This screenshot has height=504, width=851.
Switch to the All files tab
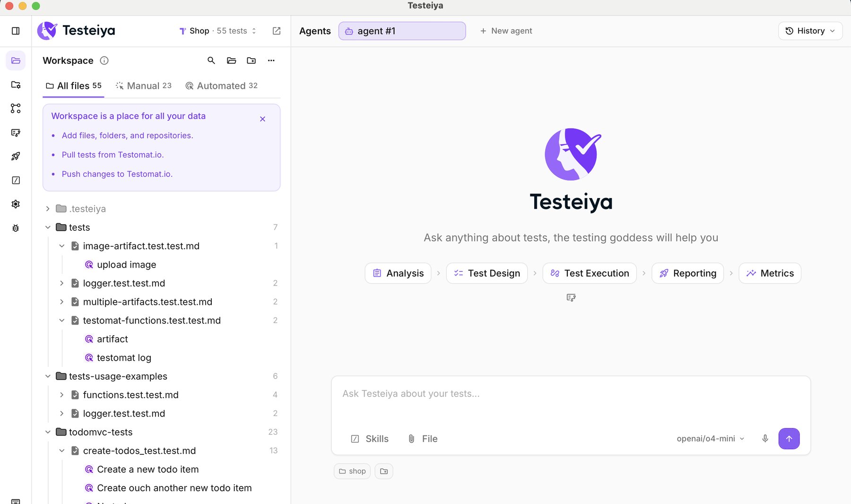coord(73,86)
